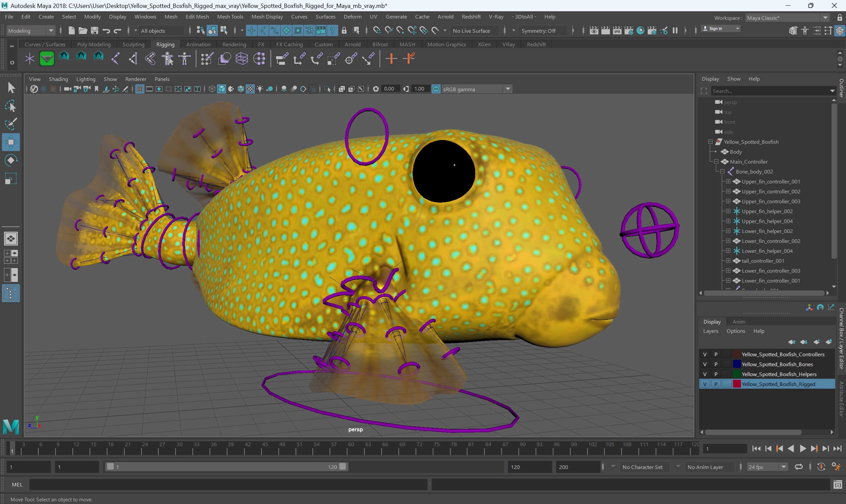
Task: Toggle visibility V for Yellow_Spotted_Boxfish_Helpers layer
Action: (x=705, y=374)
